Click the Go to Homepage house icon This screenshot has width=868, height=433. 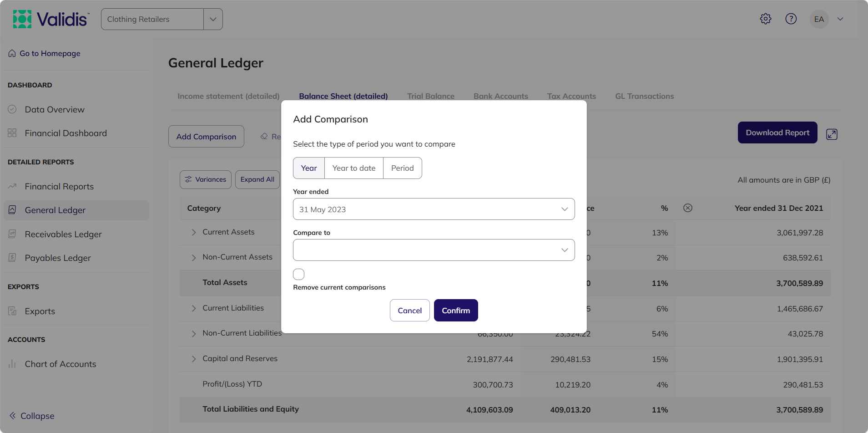pos(12,53)
